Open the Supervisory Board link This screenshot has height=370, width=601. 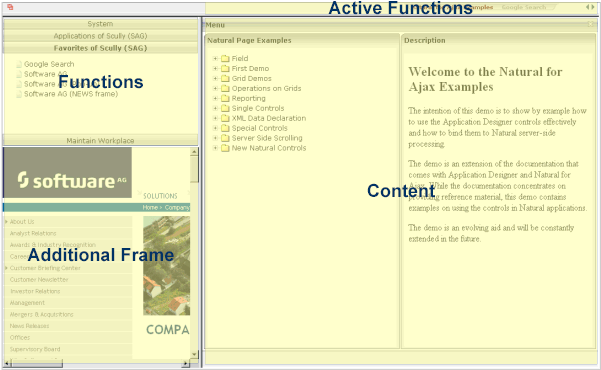35,349
